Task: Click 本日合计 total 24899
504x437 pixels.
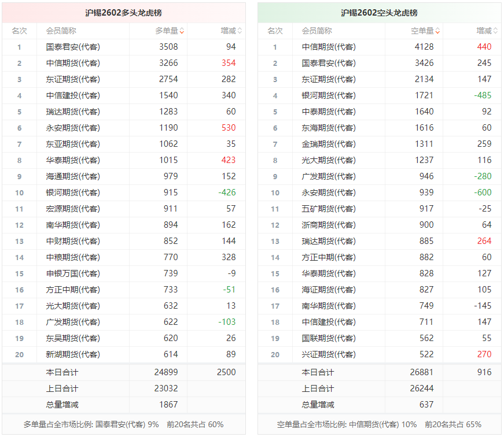Action: (166, 372)
